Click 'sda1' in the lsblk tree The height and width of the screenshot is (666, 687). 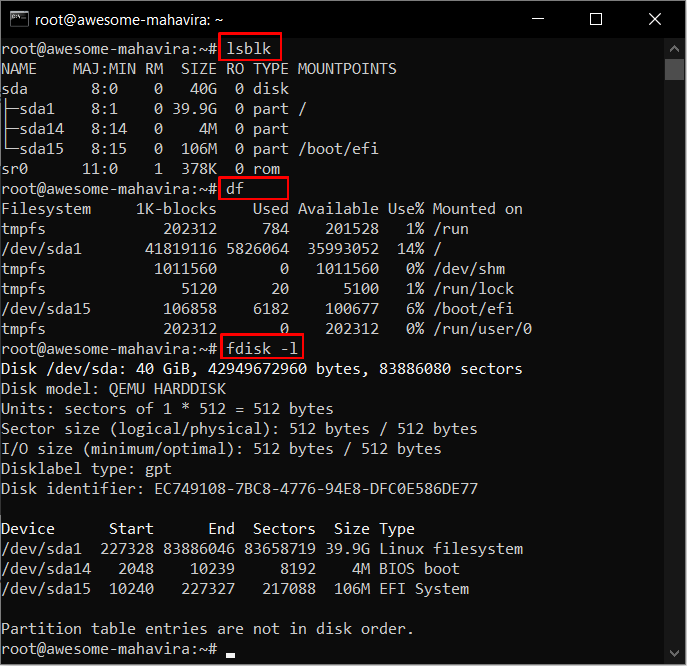[37, 109]
